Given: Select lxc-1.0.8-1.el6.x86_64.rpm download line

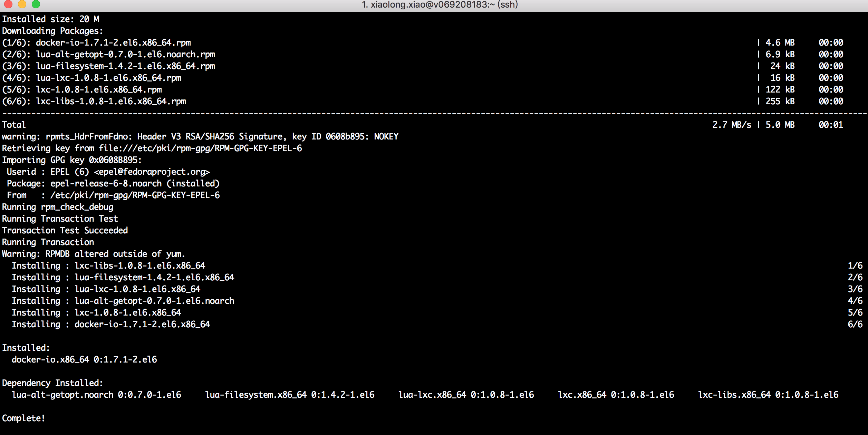Looking at the screenshot, I should coord(82,90).
